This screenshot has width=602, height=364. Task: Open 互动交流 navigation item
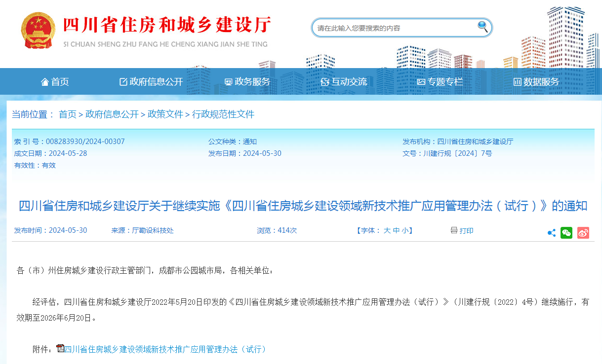[344, 82]
